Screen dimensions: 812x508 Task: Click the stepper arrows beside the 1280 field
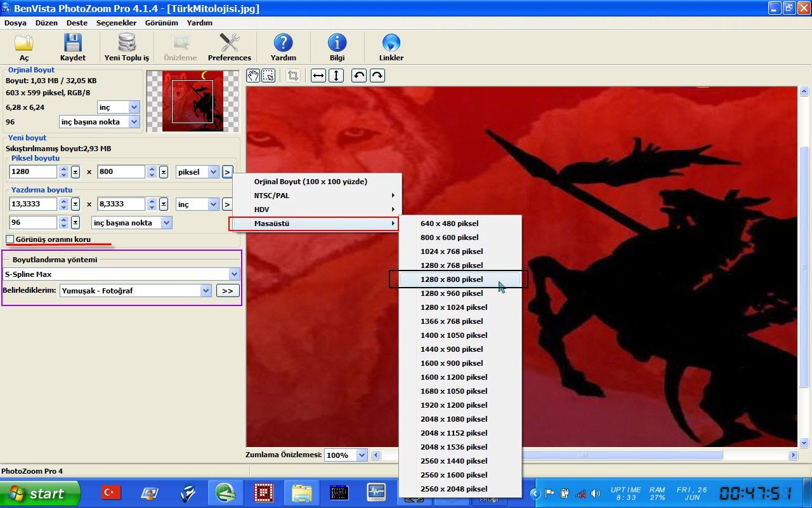(63, 172)
